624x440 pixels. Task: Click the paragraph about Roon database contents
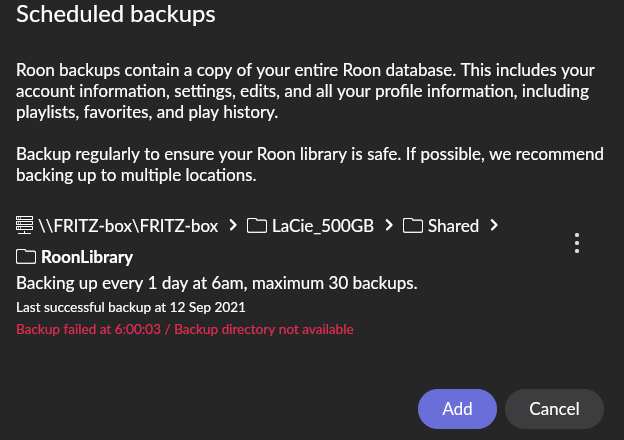click(x=306, y=91)
